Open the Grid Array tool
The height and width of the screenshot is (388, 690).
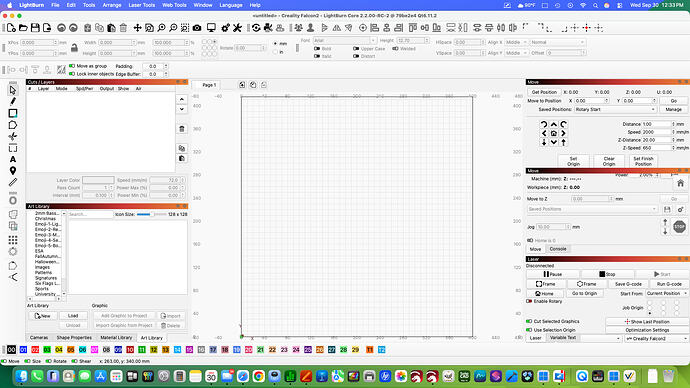click(13, 240)
